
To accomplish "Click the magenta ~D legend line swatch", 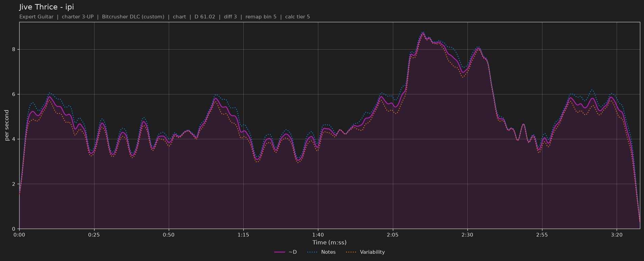I will [x=280, y=252].
